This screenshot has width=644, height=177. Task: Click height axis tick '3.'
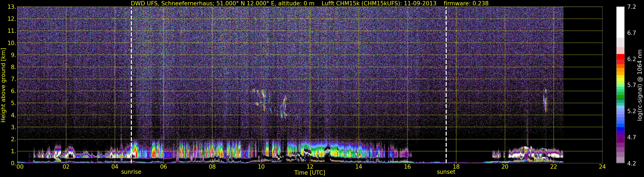click(13, 127)
